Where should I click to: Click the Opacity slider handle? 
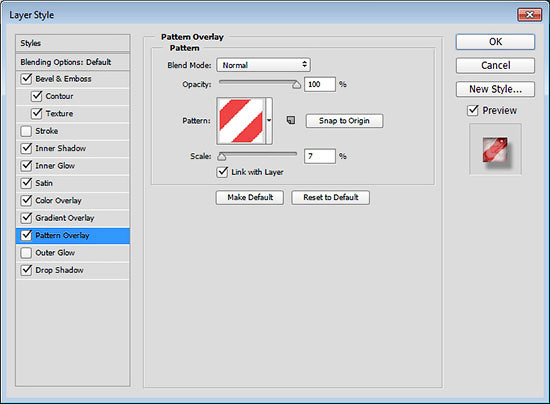[297, 85]
